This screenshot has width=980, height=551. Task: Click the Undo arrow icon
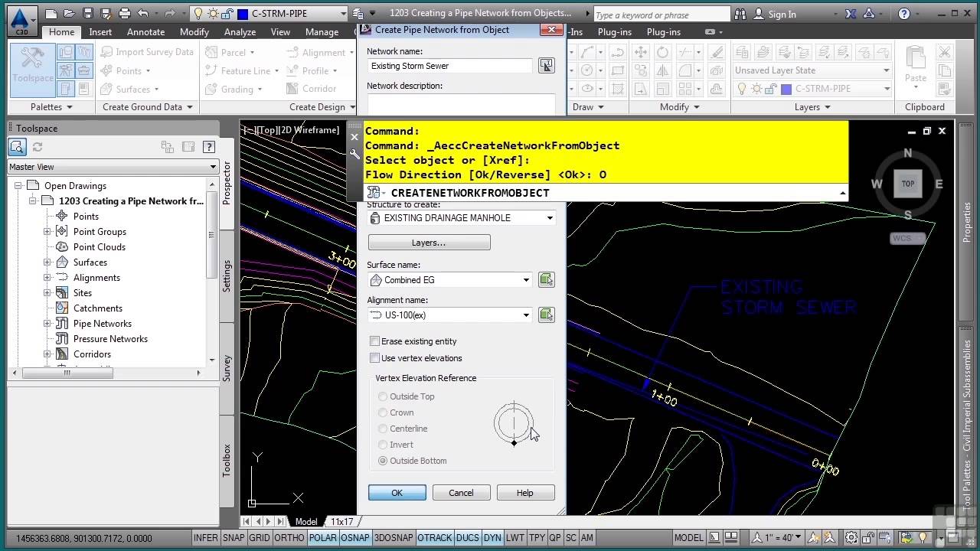click(x=144, y=14)
